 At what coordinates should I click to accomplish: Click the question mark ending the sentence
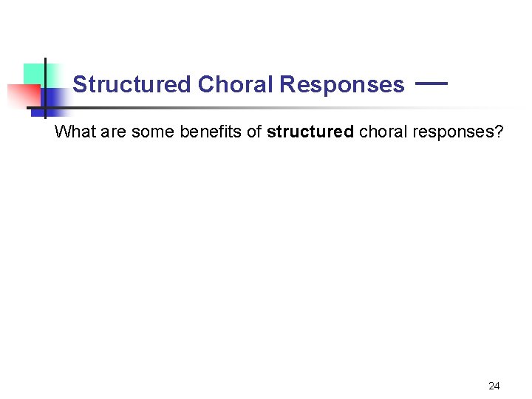499,132
